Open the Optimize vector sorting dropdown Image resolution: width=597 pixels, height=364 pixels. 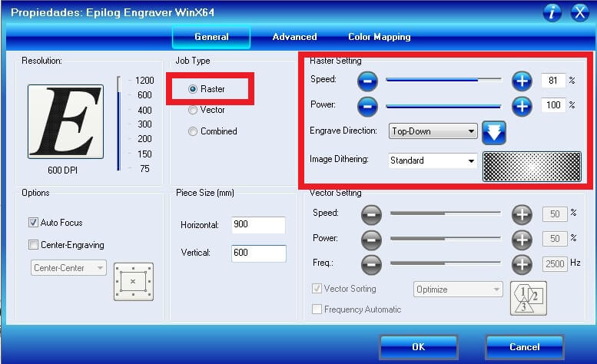coord(458,290)
